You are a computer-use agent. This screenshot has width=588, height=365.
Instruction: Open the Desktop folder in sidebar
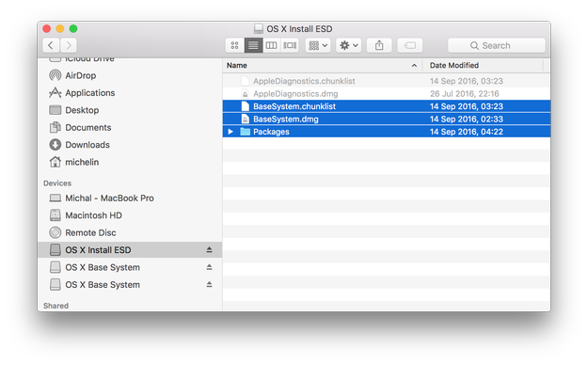click(130, 110)
